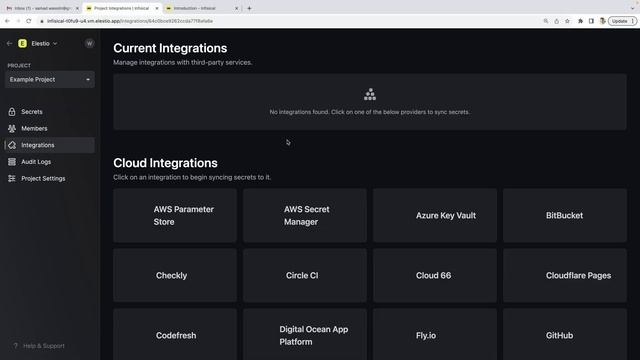Choose the Fly.io integration

(x=435, y=334)
